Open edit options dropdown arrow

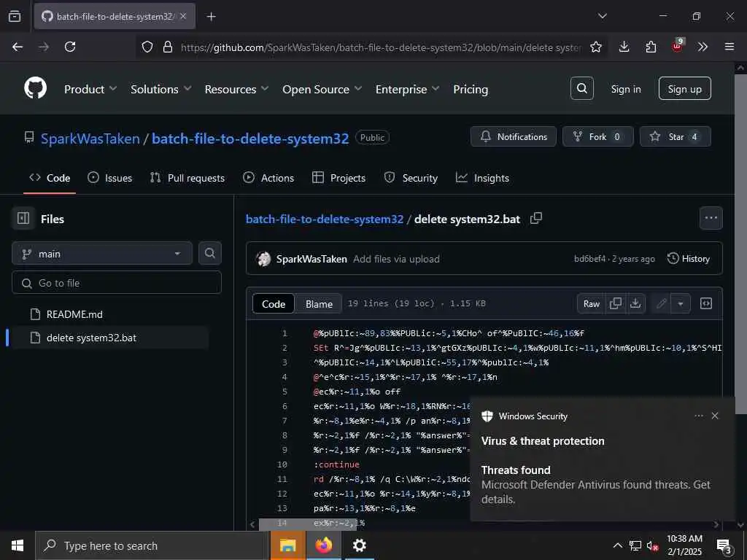[681, 303]
